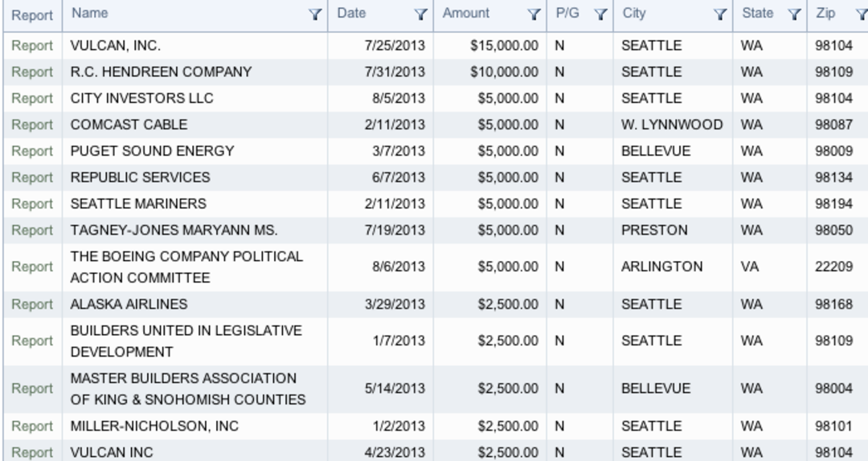Open Report link for VULCAN INC $2,500 row
Viewport: 868px width, 461px height.
click(32, 453)
